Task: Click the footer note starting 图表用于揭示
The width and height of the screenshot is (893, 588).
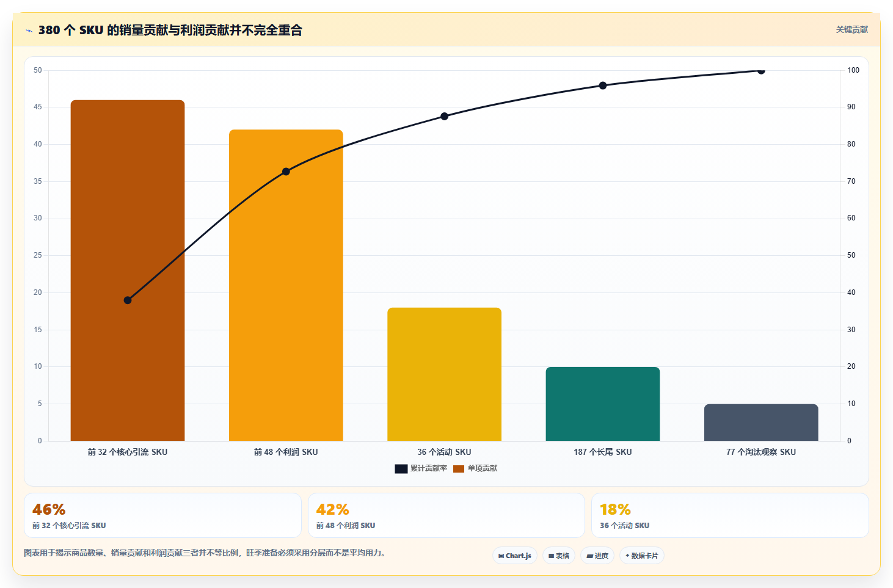Action: click(205, 553)
